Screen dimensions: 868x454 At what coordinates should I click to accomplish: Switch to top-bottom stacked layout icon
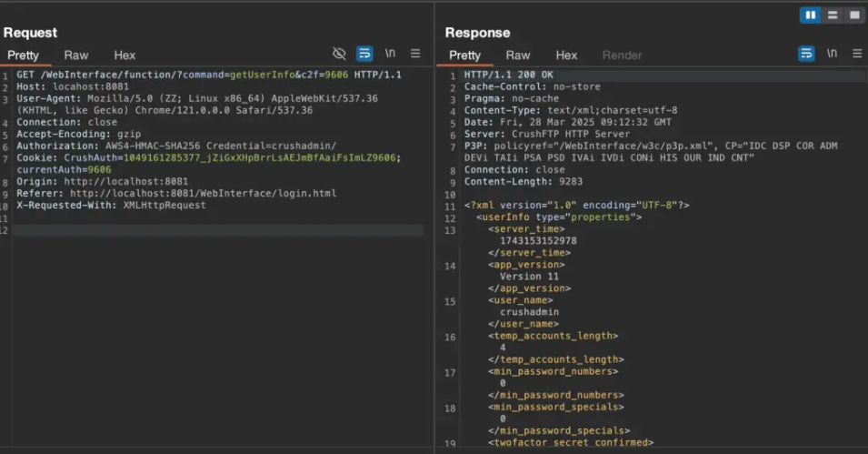click(x=832, y=15)
